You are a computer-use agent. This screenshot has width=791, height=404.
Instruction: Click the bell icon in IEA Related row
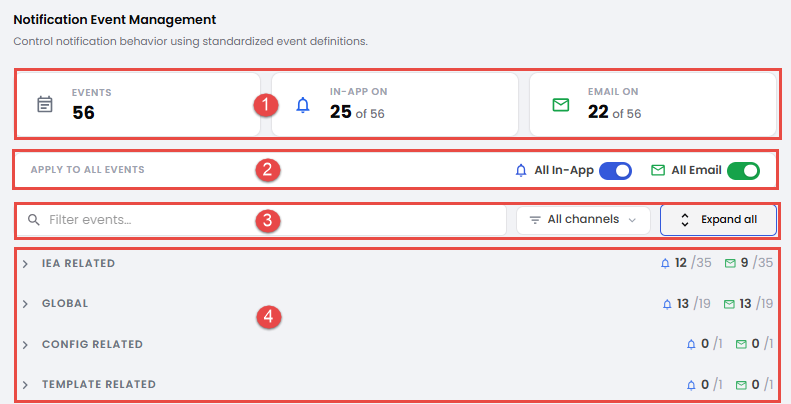665,263
